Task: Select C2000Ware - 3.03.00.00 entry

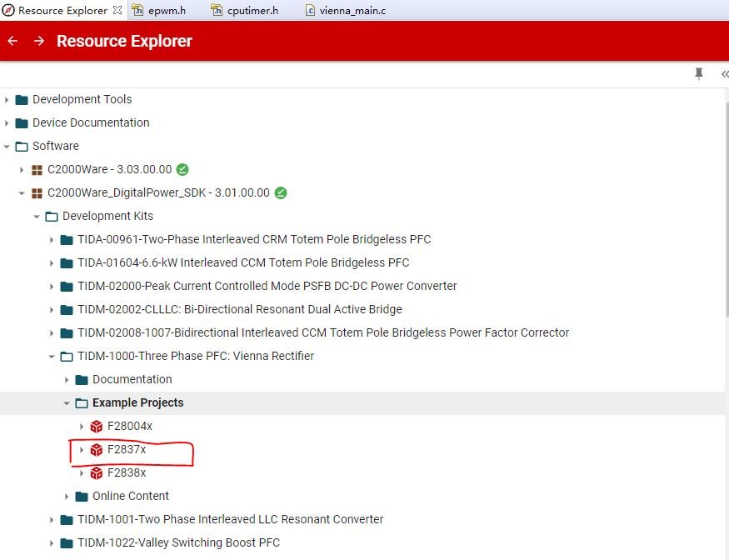Action: [110, 169]
